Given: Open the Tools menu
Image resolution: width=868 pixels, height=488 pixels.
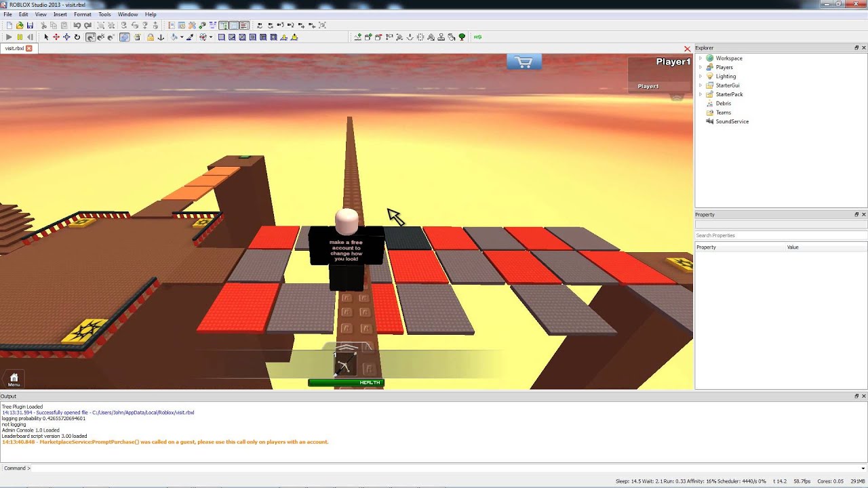Looking at the screenshot, I should click(x=104, y=14).
